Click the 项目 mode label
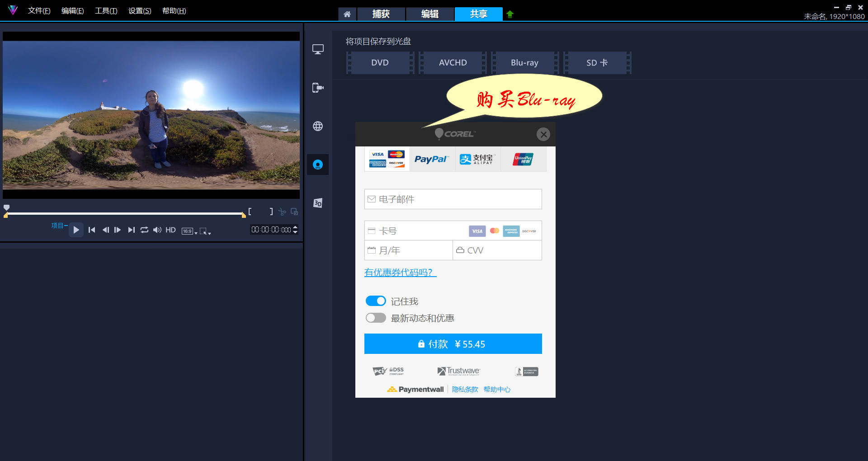 pyautogui.click(x=57, y=226)
